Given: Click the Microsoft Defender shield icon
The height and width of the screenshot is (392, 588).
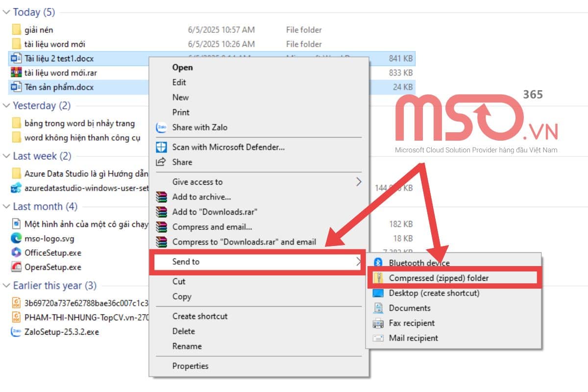Looking at the screenshot, I should [x=161, y=147].
